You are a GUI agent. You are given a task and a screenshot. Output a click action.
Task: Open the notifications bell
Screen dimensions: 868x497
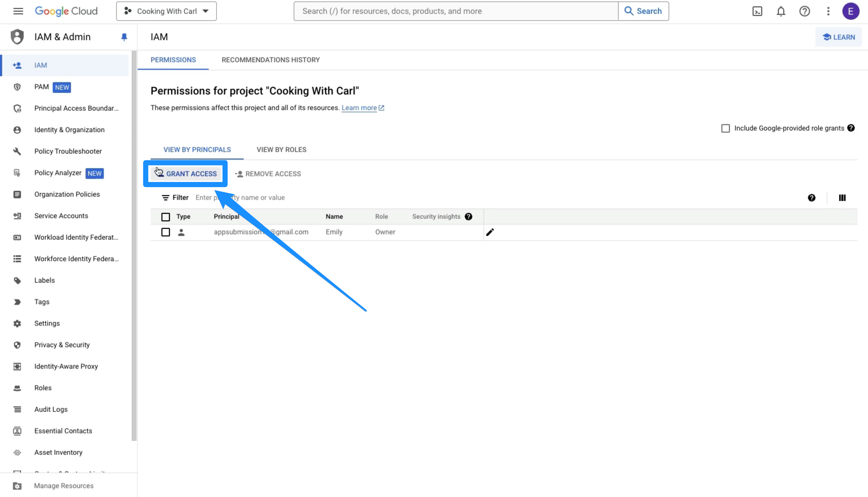pos(781,11)
